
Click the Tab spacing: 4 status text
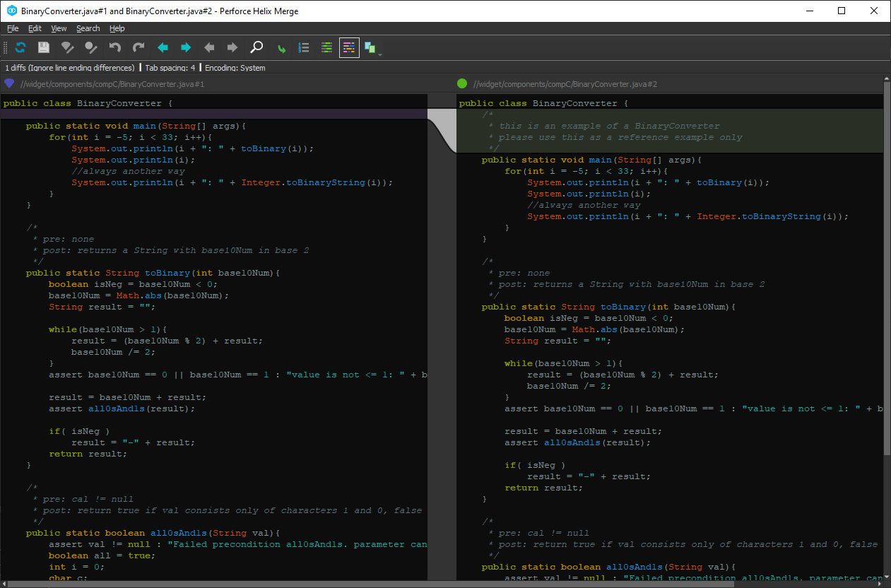tap(170, 68)
